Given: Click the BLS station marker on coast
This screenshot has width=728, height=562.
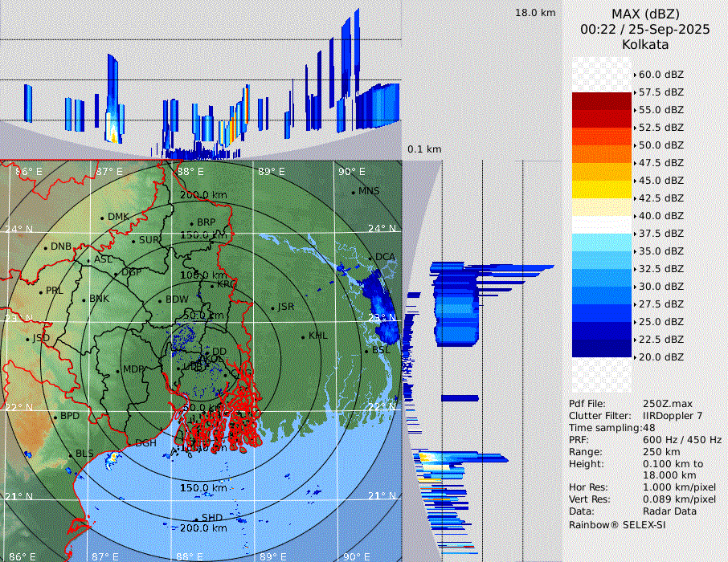Looking at the screenshot, I should pos(70,454).
